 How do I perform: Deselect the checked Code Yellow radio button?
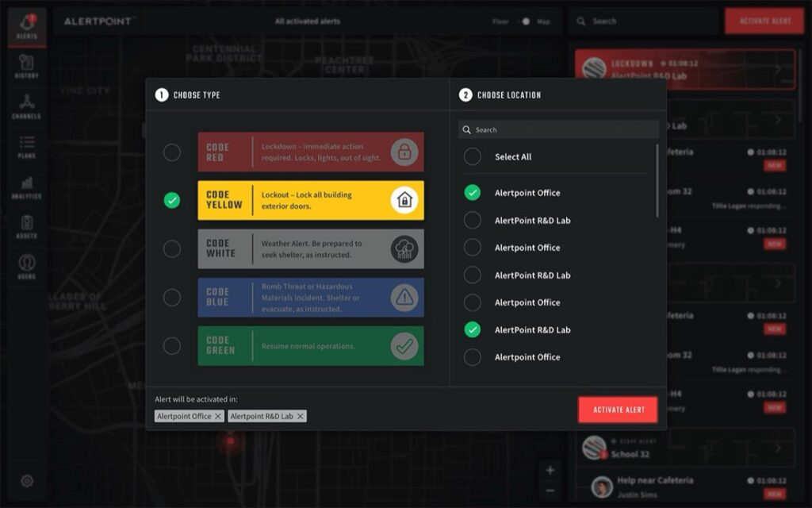pyautogui.click(x=172, y=200)
